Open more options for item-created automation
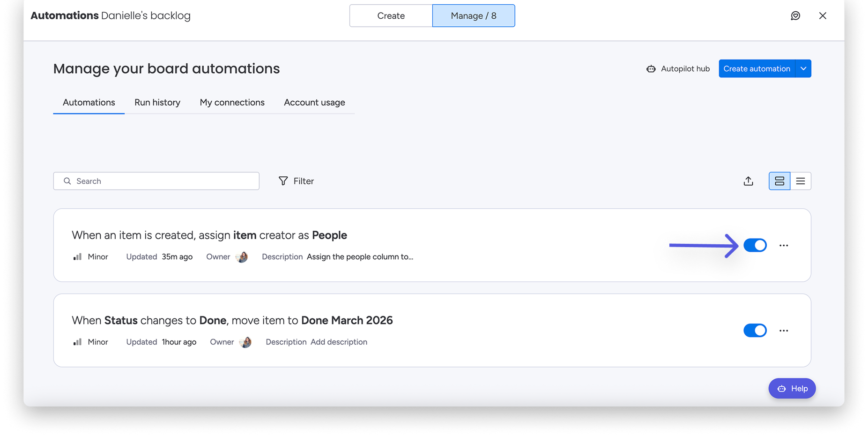This screenshot has height=437, width=868. (x=784, y=245)
